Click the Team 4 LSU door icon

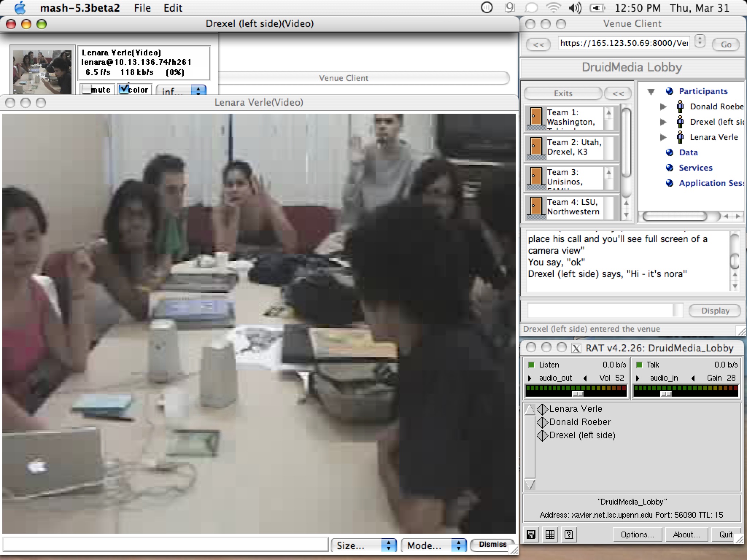(535, 207)
